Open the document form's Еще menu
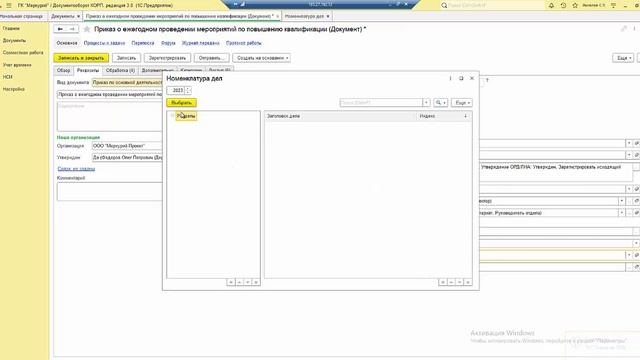The width and height of the screenshot is (640, 360). tap(623, 58)
